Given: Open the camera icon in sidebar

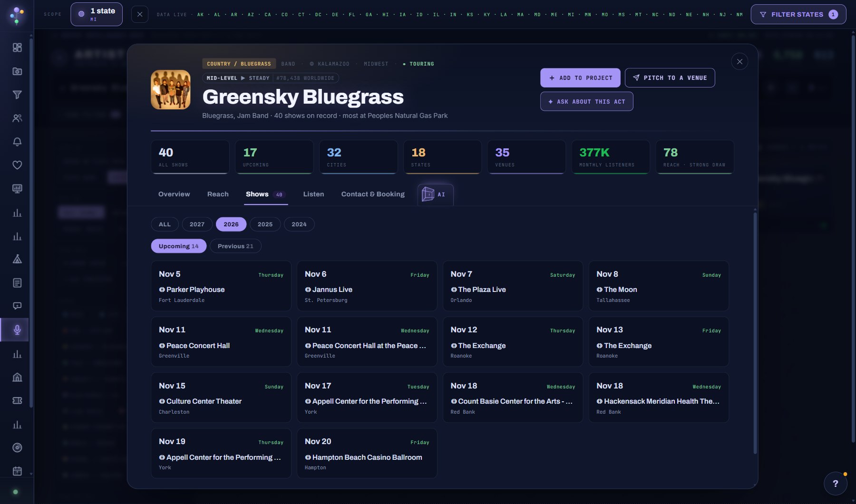Looking at the screenshot, I should pyautogui.click(x=17, y=71).
